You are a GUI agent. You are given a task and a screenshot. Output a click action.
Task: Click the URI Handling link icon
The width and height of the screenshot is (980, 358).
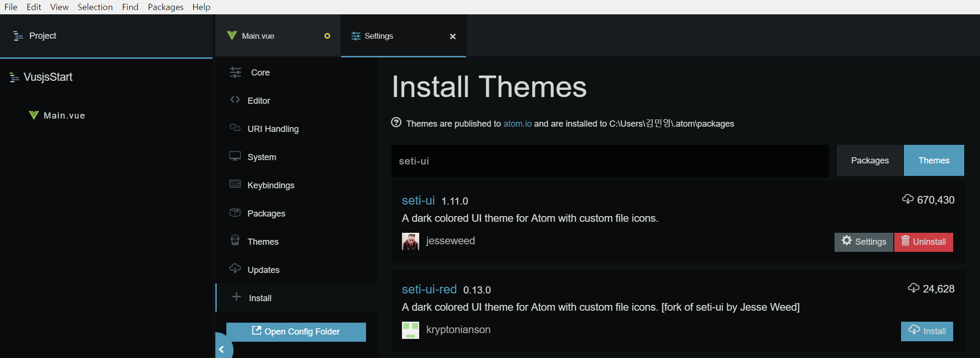coord(235,128)
